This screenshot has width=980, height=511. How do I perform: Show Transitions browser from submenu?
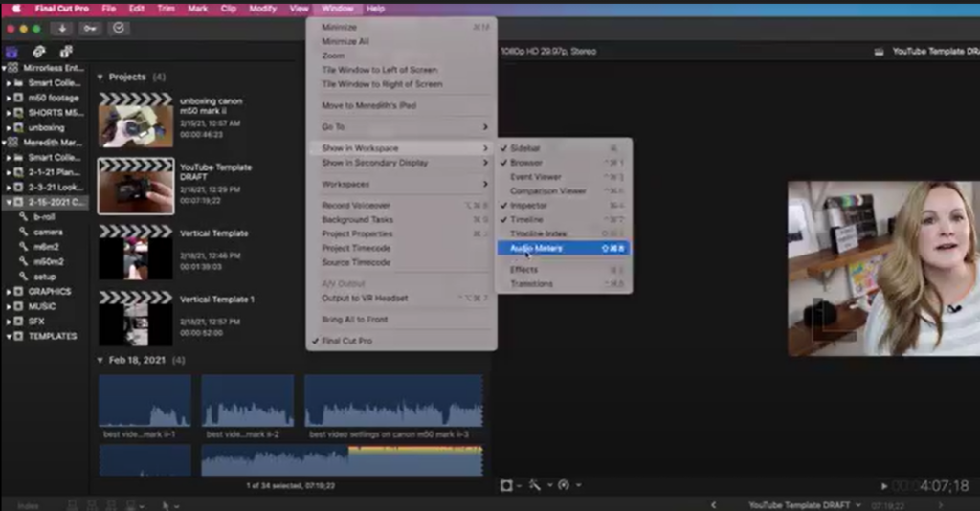[x=564, y=283]
